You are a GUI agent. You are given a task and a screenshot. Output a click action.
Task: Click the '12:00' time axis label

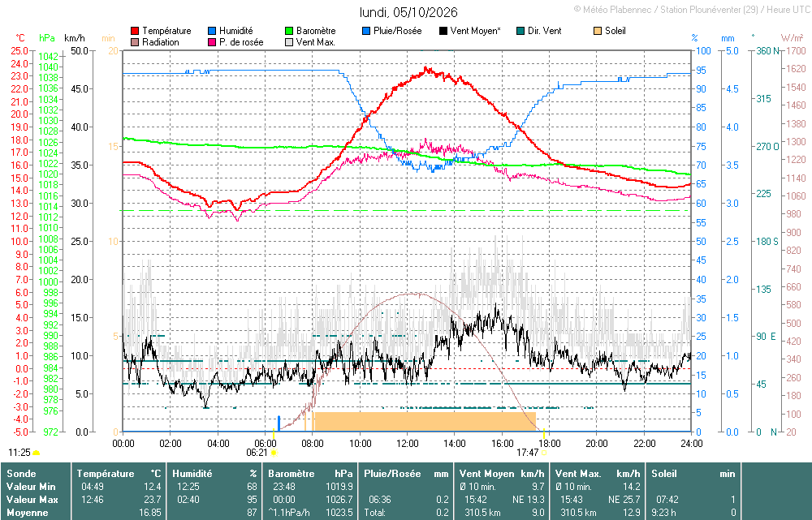408,444
